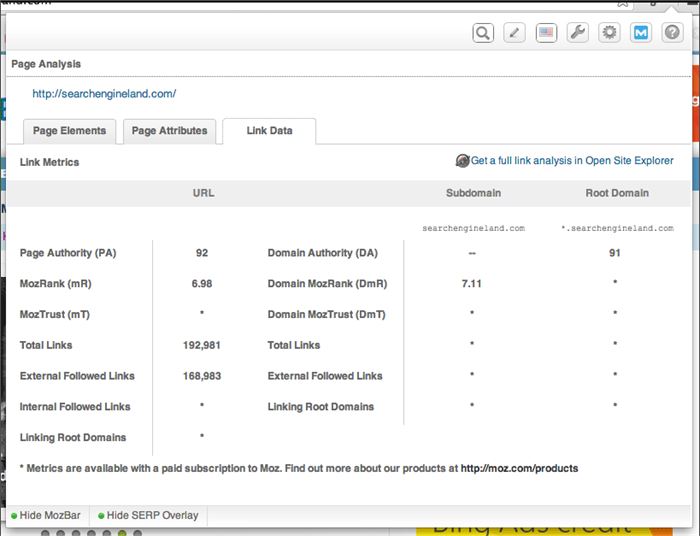
Task: Select the Link Data tab
Action: pyautogui.click(x=269, y=131)
